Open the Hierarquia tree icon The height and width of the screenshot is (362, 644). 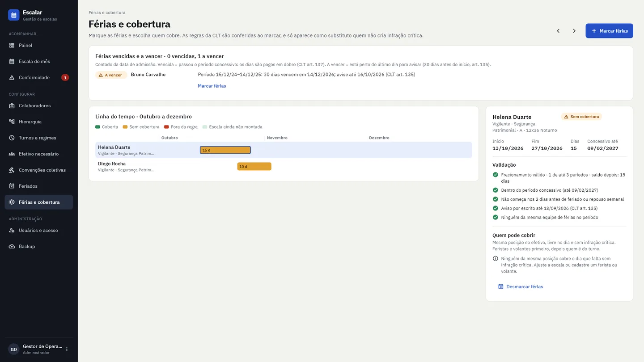coord(12,122)
